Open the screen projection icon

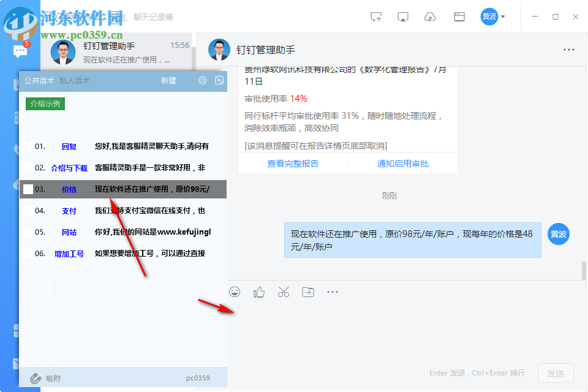click(x=403, y=17)
